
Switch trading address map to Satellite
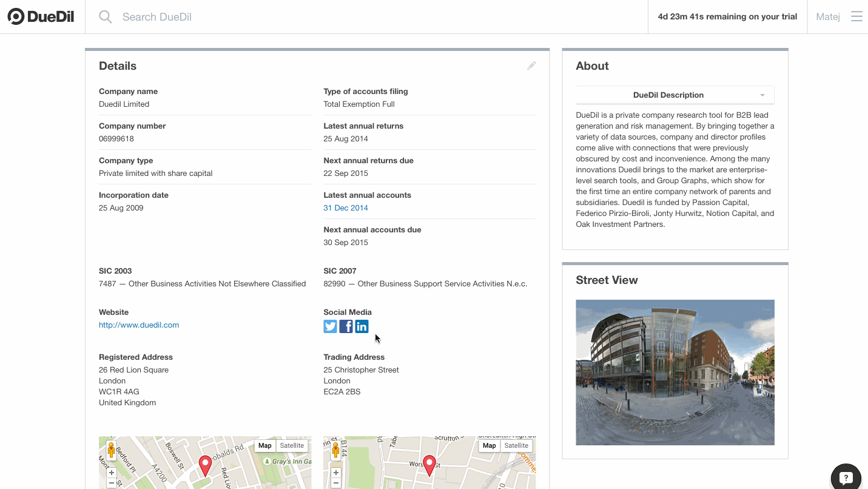click(x=516, y=446)
